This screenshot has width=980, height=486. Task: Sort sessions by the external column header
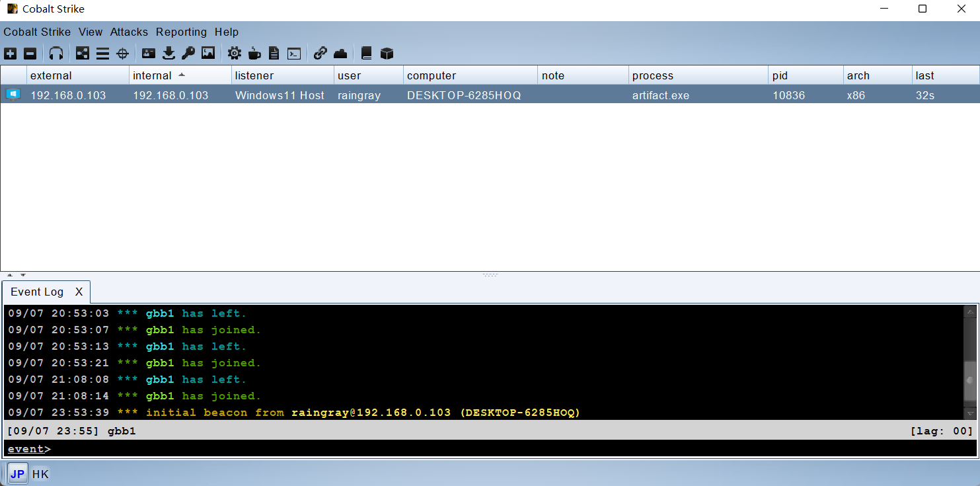tap(78, 75)
